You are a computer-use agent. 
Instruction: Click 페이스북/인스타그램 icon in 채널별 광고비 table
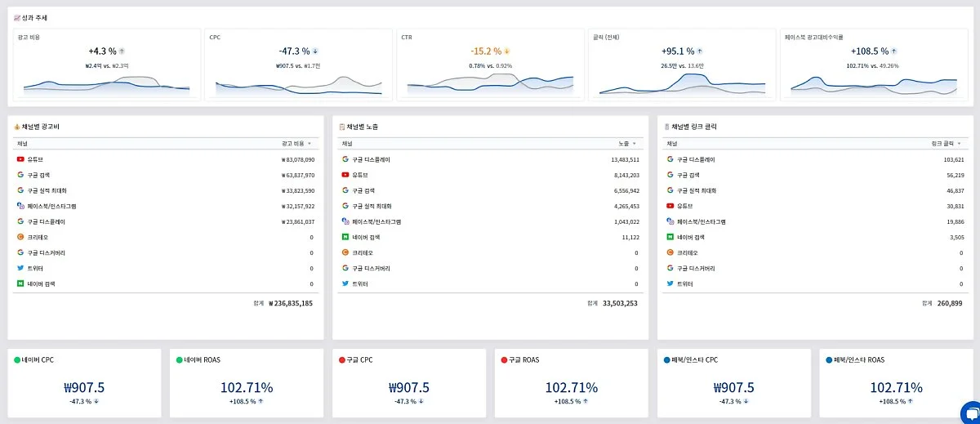click(20, 206)
